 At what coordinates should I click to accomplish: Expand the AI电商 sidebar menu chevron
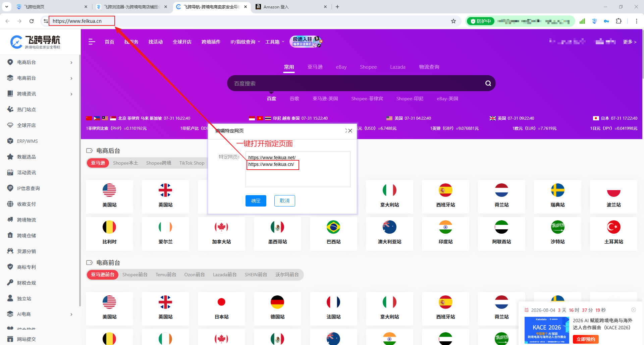[x=71, y=314]
